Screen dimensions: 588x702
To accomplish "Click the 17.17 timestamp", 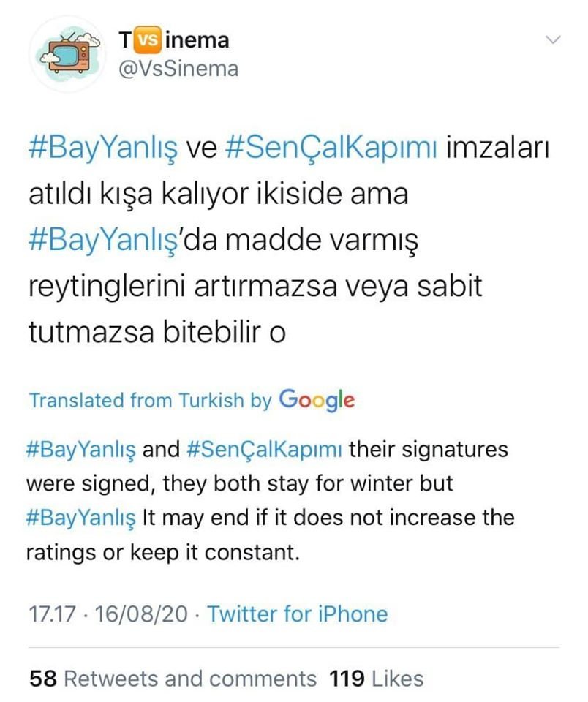I will click(52, 614).
